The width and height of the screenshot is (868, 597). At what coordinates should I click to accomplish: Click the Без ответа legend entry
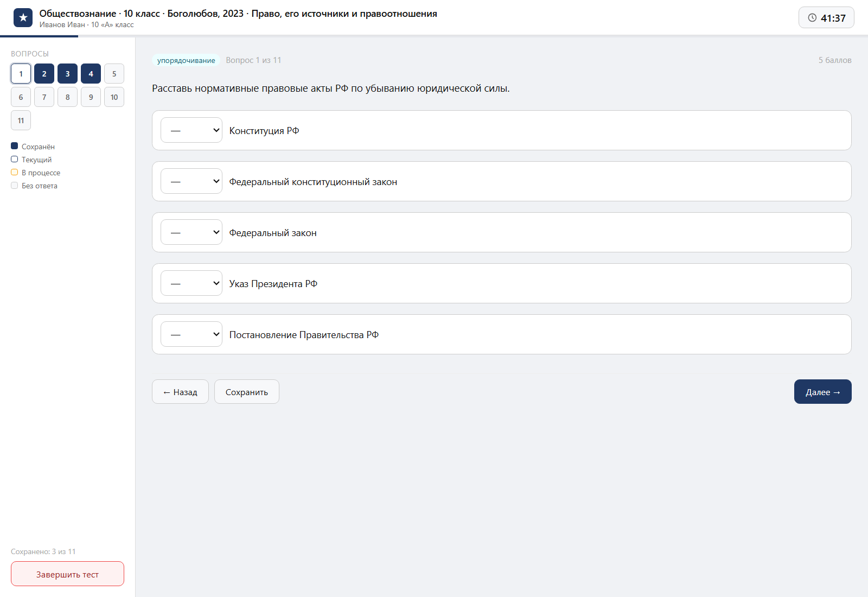[34, 186]
